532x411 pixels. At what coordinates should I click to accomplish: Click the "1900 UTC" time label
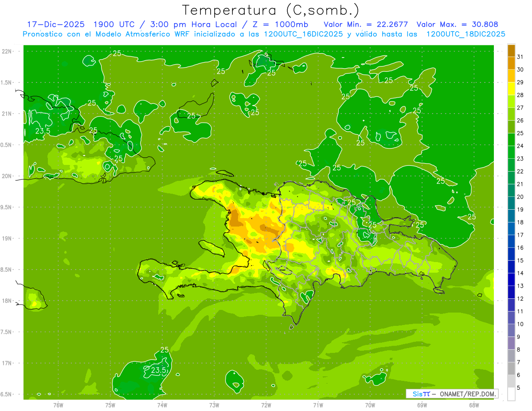pos(115,24)
